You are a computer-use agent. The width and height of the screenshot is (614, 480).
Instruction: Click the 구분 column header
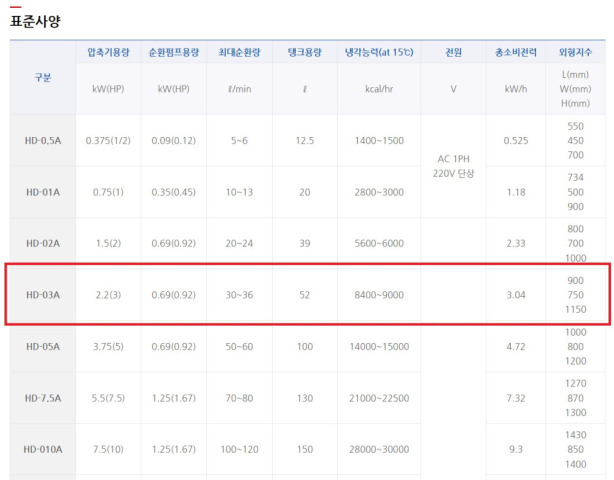[x=42, y=77]
